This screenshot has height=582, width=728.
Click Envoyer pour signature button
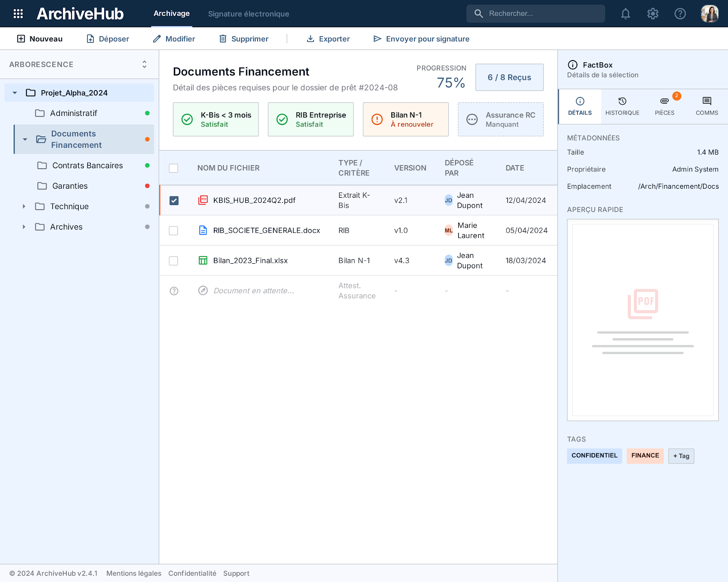tap(421, 39)
